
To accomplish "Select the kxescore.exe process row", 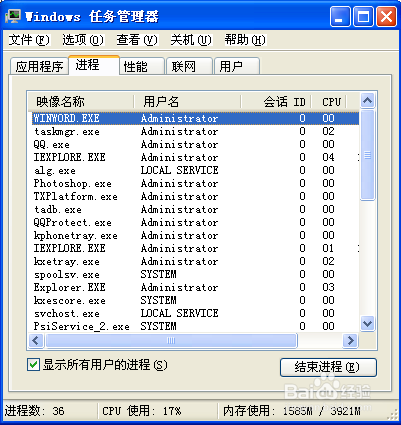I will (195, 300).
